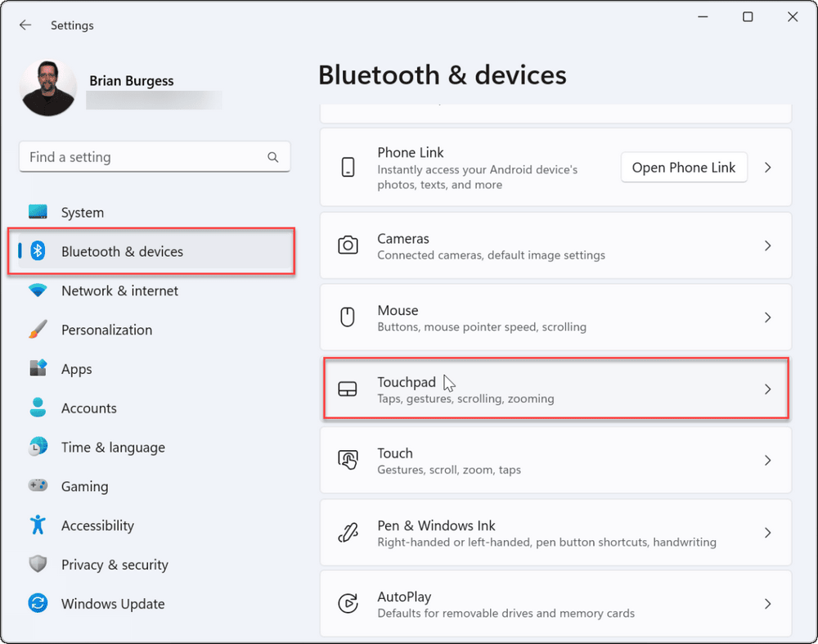Open Windows Update section

coord(113,605)
